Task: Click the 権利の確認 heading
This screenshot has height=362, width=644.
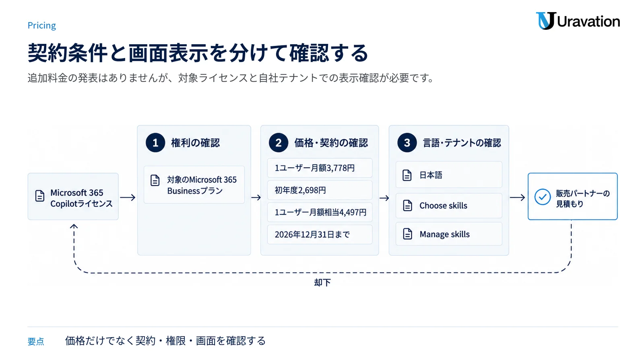Action: tap(195, 143)
